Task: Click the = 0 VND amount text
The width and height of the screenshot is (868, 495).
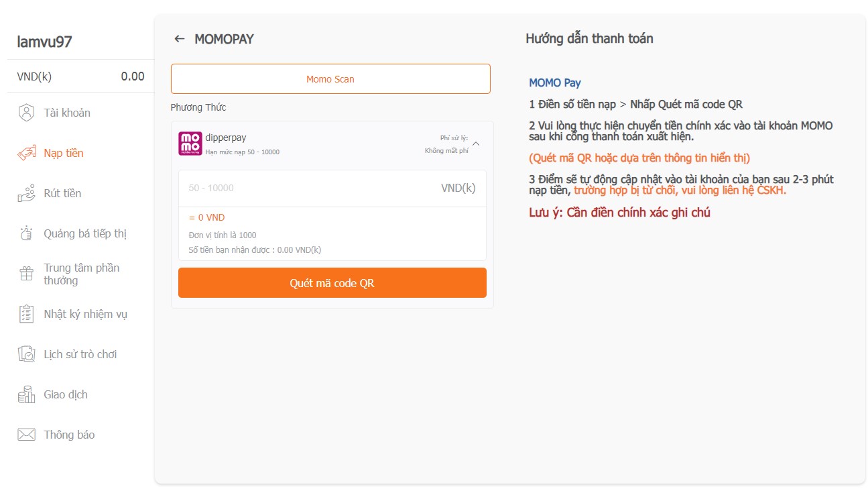Action: coord(206,217)
